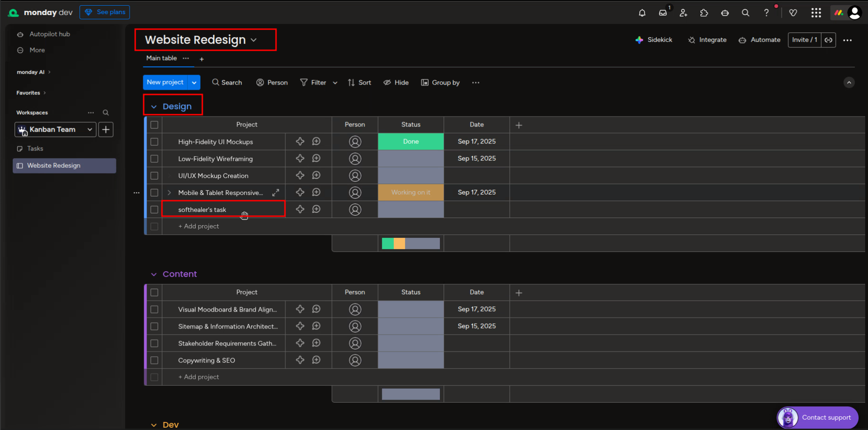The height and width of the screenshot is (430, 868).
Task: Expand subitems of Mobile & Tablet Responsive
Action: coord(169,193)
